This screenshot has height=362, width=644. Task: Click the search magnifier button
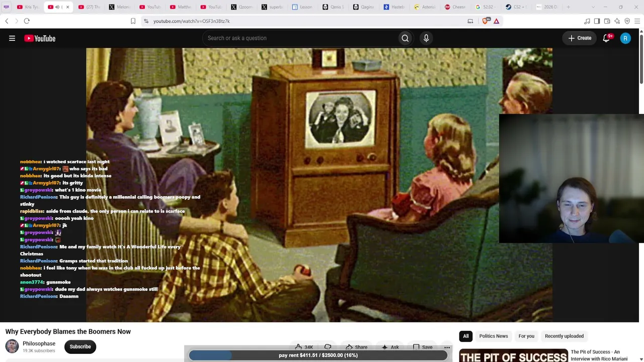coord(405,38)
